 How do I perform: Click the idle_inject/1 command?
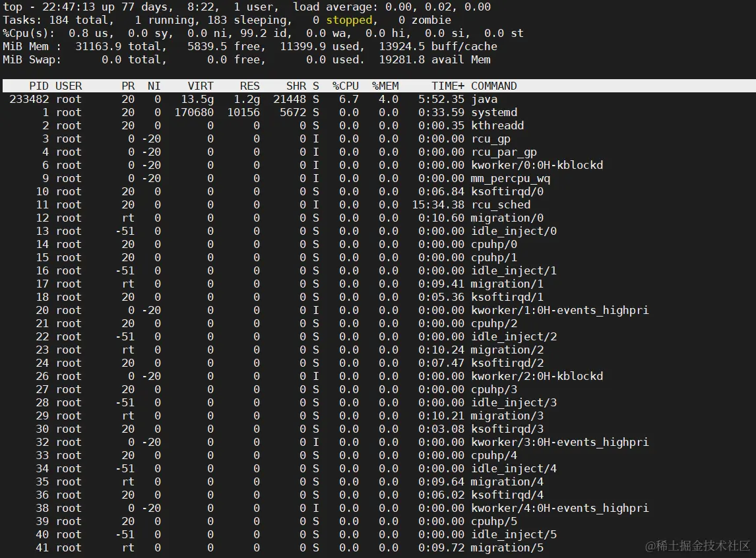(514, 270)
